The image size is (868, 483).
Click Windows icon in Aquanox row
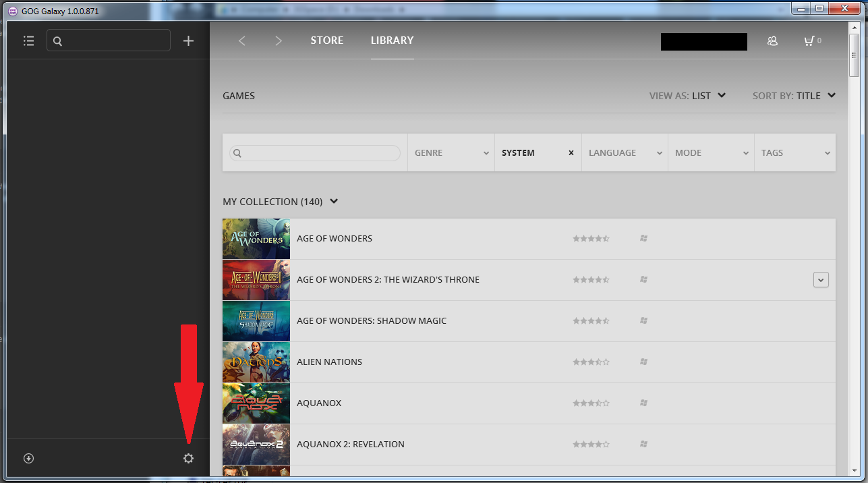(643, 403)
